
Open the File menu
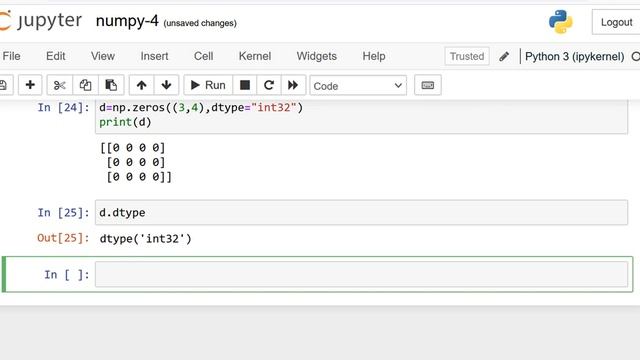click(11, 56)
